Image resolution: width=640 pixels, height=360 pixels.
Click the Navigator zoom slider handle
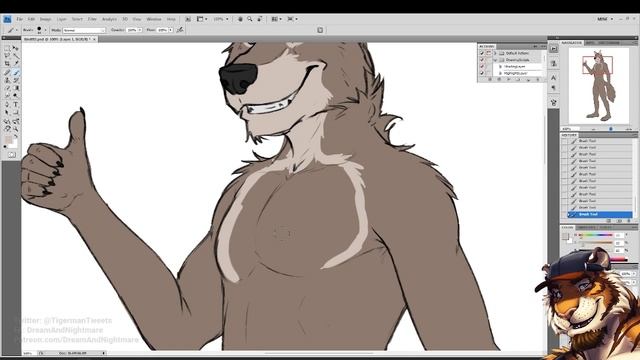point(611,129)
